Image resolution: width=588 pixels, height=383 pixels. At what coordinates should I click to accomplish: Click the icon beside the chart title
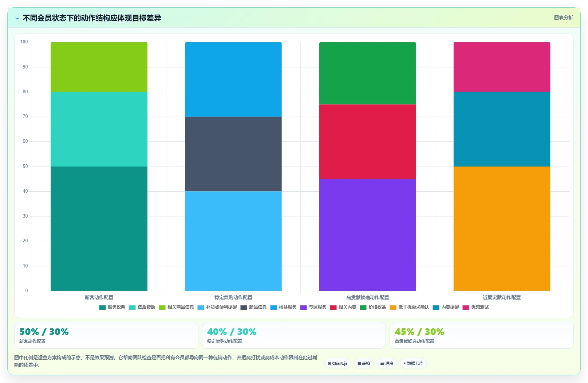(17, 18)
